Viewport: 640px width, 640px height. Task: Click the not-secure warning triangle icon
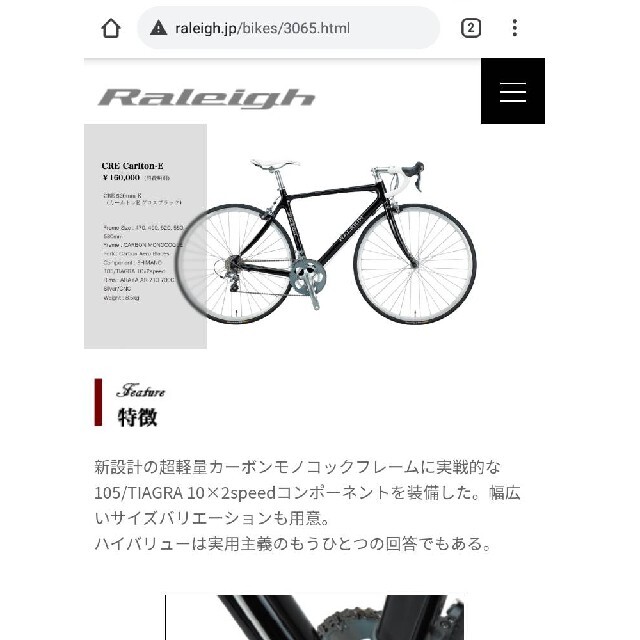pyautogui.click(x=158, y=28)
